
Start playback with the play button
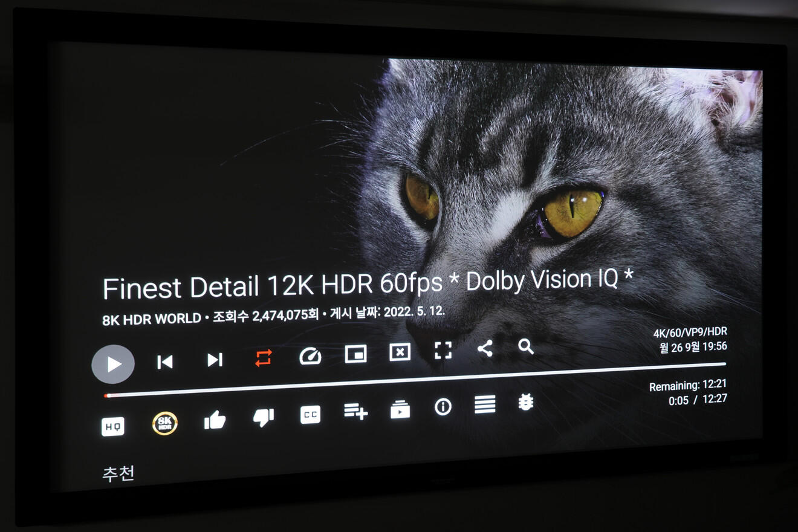coord(113,364)
